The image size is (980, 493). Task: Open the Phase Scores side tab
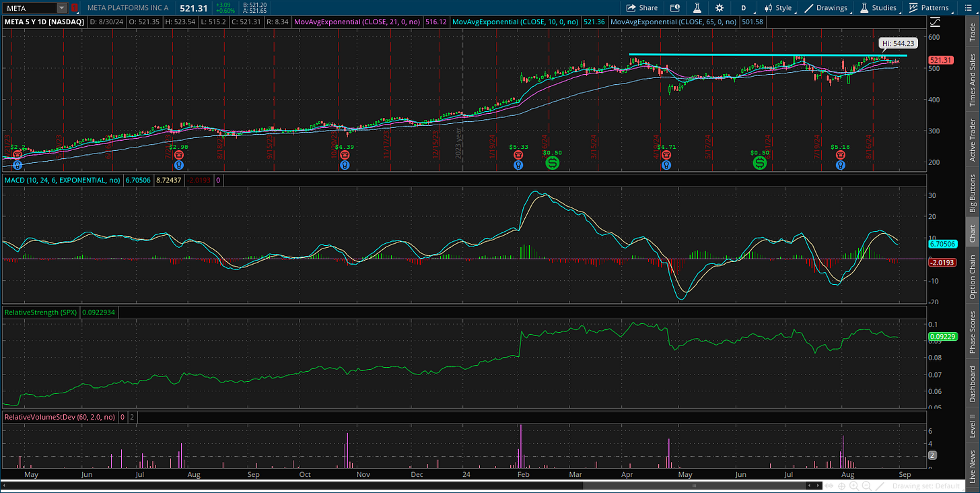pyautogui.click(x=972, y=331)
